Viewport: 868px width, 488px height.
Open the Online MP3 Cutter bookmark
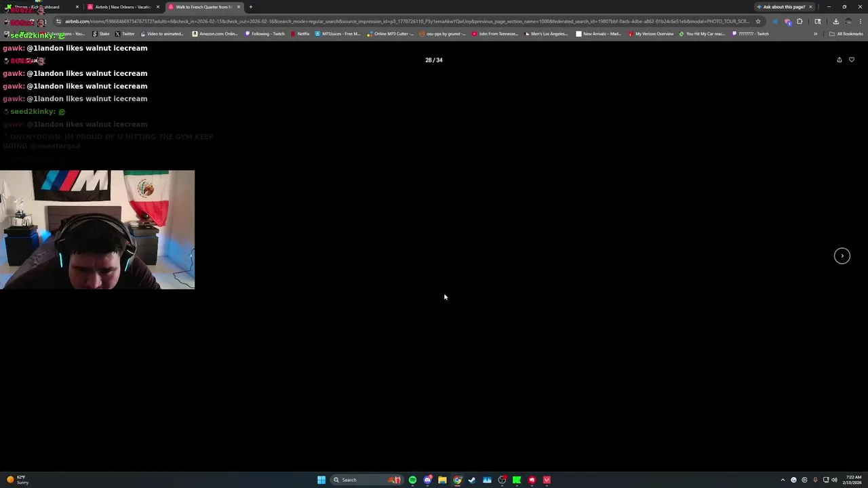click(x=391, y=34)
